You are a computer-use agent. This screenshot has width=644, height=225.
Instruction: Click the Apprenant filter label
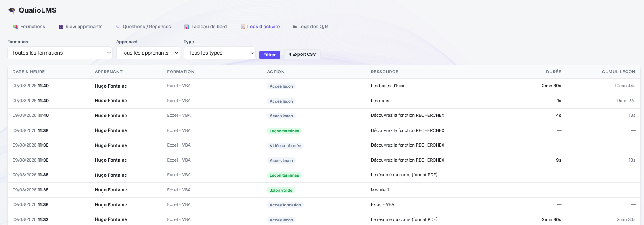coord(127,42)
